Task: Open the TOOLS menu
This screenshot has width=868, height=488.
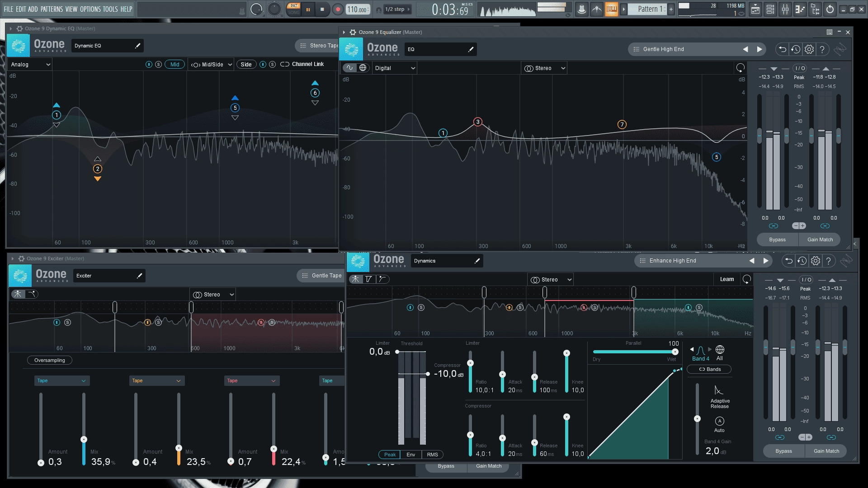Action: [x=110, y=9]
